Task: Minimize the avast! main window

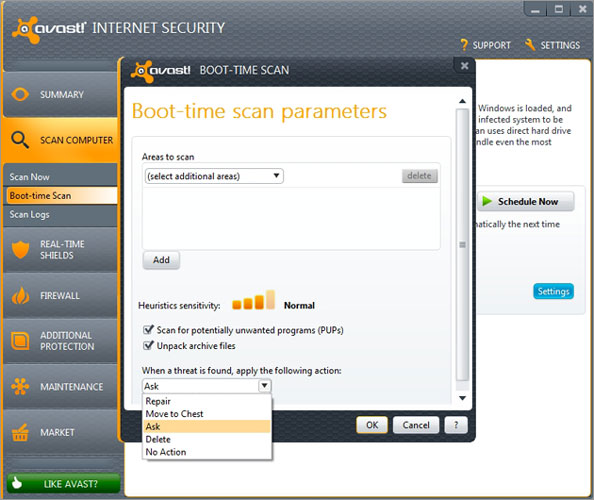Action: coord(535,9)
